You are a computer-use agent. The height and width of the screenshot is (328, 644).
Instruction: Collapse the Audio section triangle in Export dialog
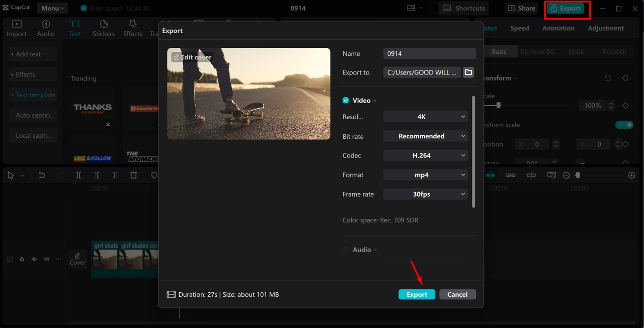tap(375, 250)
